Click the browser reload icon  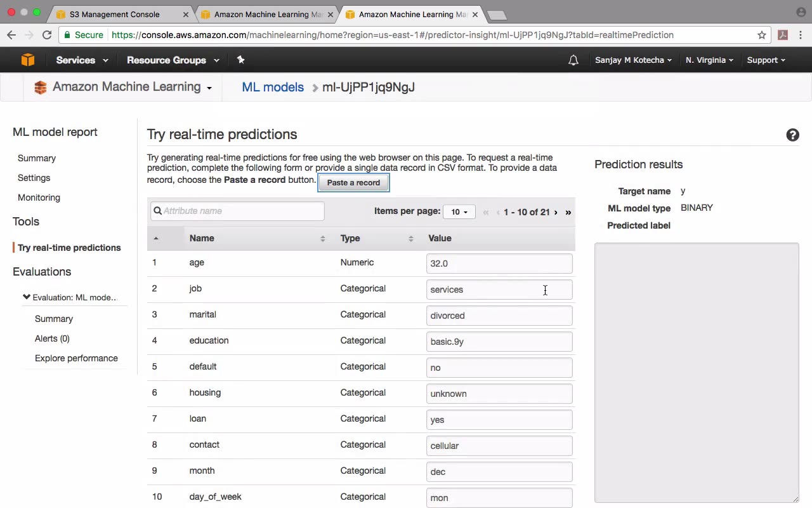[47, 35]
